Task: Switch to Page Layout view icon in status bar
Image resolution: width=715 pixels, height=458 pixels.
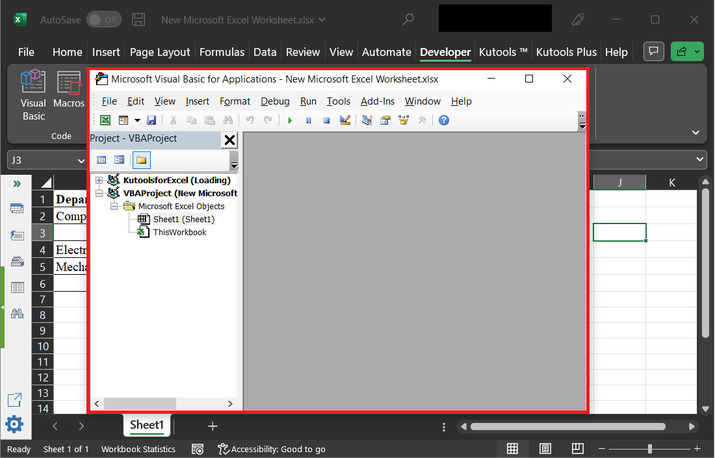Action: (545, 448)
